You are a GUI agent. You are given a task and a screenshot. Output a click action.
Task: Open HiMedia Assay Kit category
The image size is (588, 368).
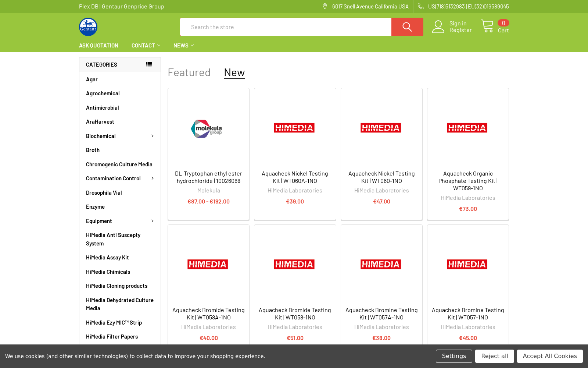pos(107,258)
